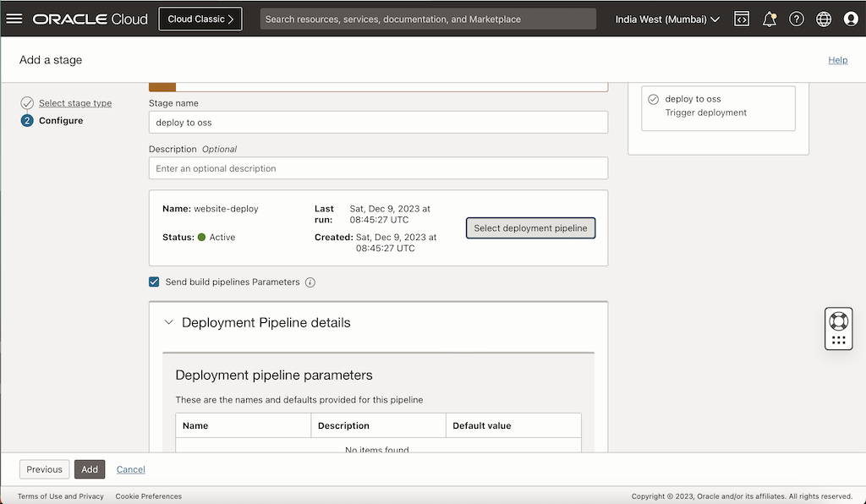Image resolution: width=866 pixels, height=504 pixels.
Task: Launch Cloud Shell developer tools icon
Action: [x=741, y=19]
